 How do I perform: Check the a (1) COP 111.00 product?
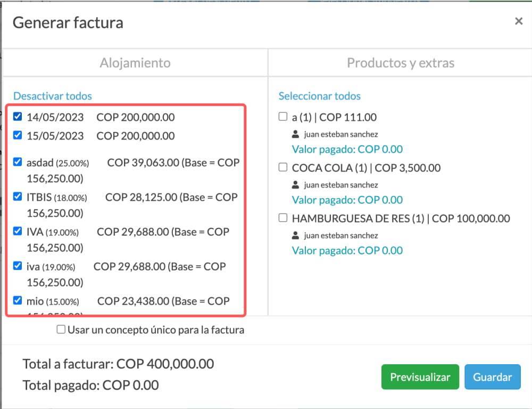283,117
